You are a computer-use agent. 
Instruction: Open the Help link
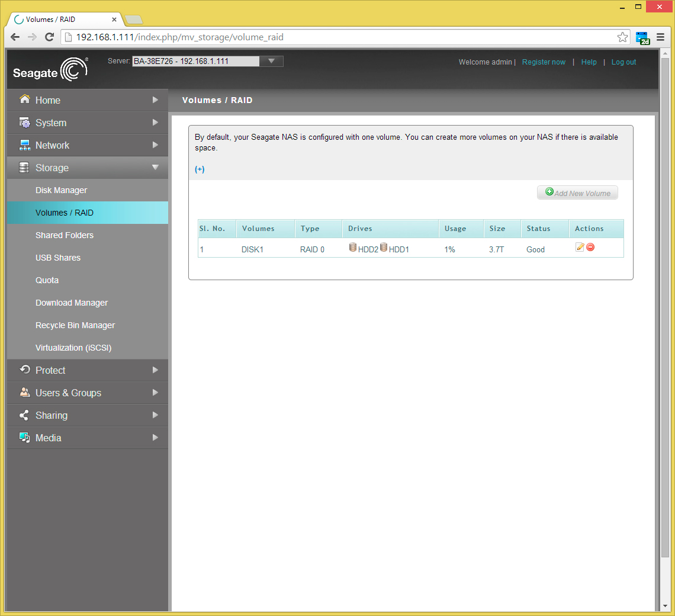pyautogui.click(x=589, y=62)
